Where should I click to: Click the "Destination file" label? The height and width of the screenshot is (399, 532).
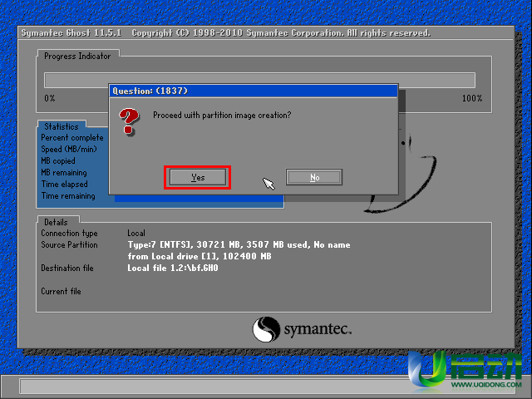tap(67, 268)
